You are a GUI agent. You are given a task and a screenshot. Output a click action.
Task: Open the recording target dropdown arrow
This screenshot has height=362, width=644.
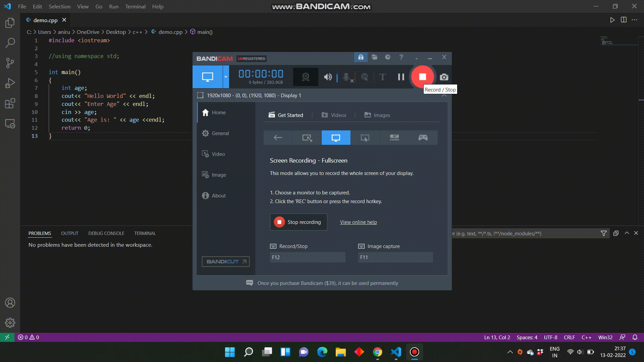(226, 77)
